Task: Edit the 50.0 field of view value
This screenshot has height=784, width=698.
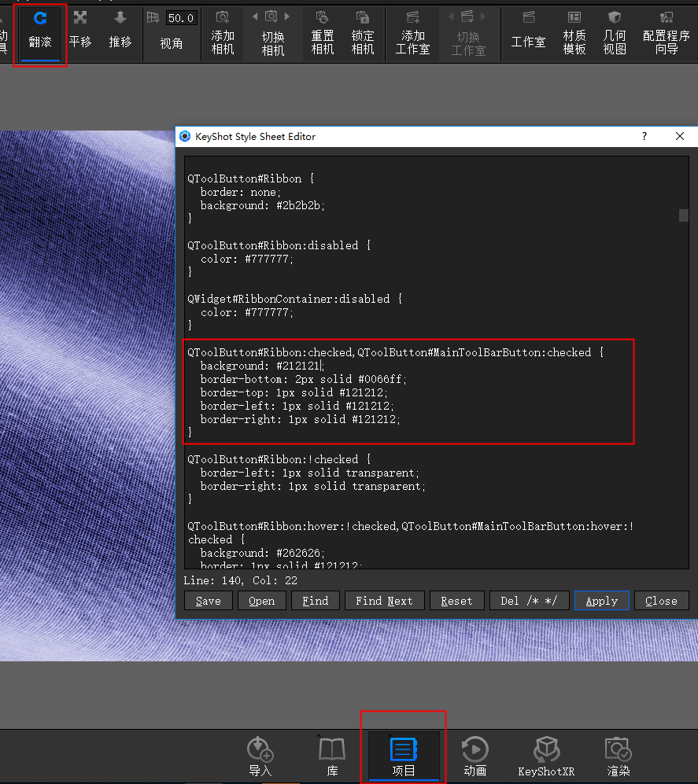Action: 181,19
